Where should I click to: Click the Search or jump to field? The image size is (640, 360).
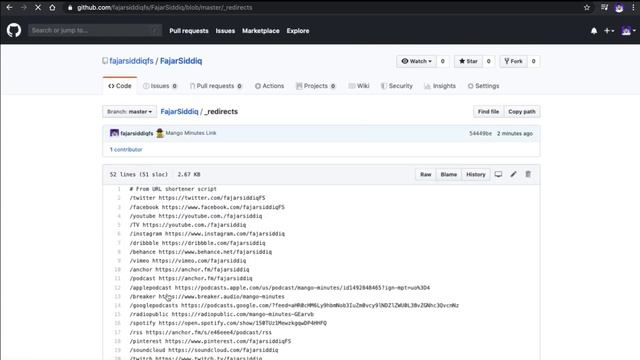click(95, 30)
